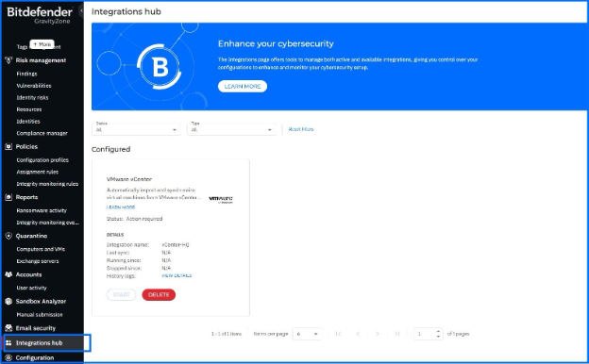This screenshot has width=589, height=364.
Task: Open Risk management menu
Action: (41, 60)
